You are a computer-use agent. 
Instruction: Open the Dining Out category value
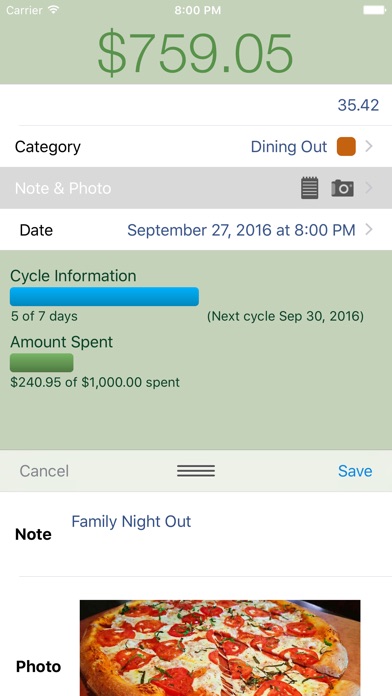click(x=289, y=147)
